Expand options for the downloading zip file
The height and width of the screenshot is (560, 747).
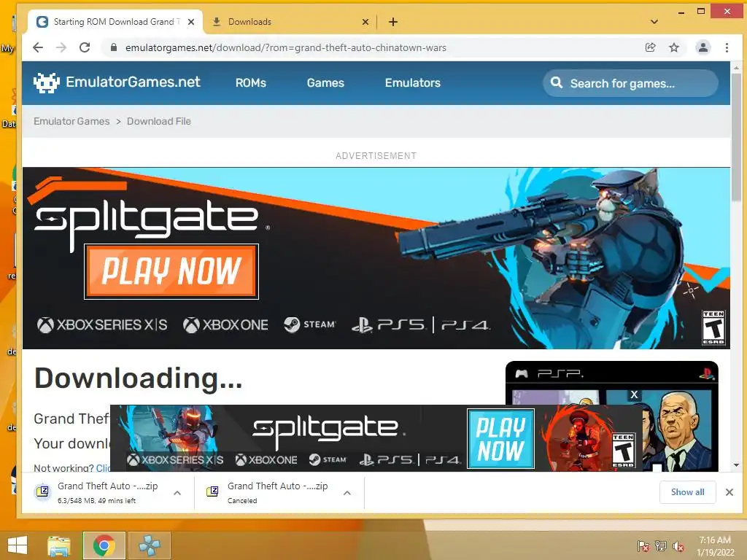177,493
